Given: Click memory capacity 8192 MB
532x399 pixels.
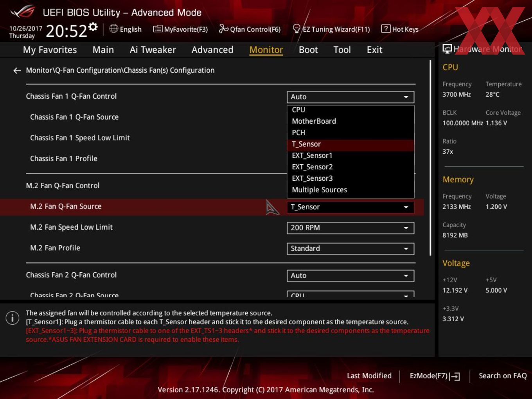Looking at the screenshot, I should point(455,235).
